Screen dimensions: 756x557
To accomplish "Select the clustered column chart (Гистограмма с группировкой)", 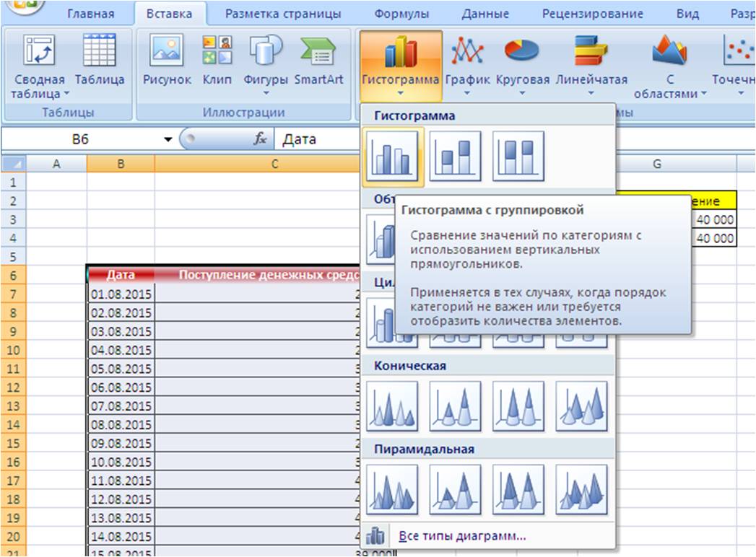I will tap(391, 155).
